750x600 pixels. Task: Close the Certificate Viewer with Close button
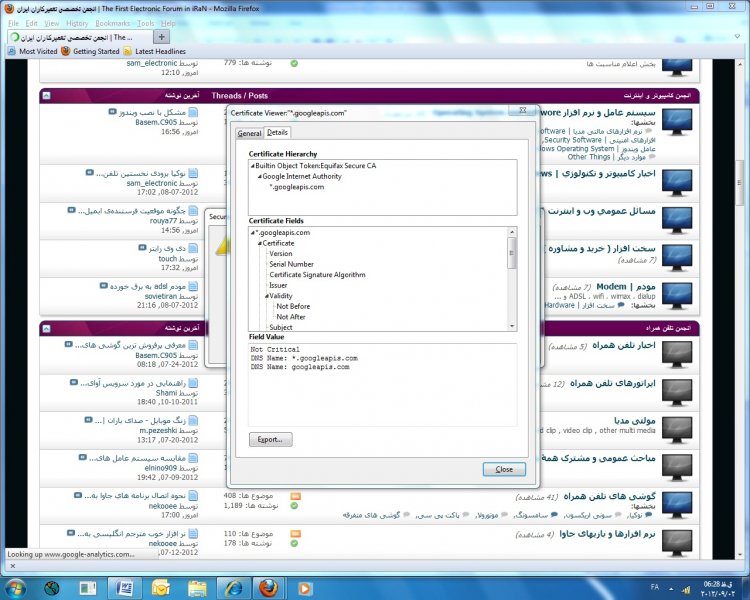[x=504, y=469]
